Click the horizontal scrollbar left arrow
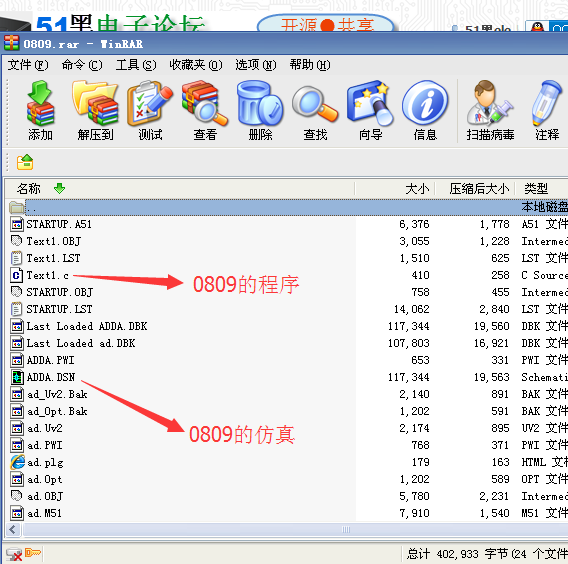Image resolution: width=568 pixels, height=564 pixels. 13,530
